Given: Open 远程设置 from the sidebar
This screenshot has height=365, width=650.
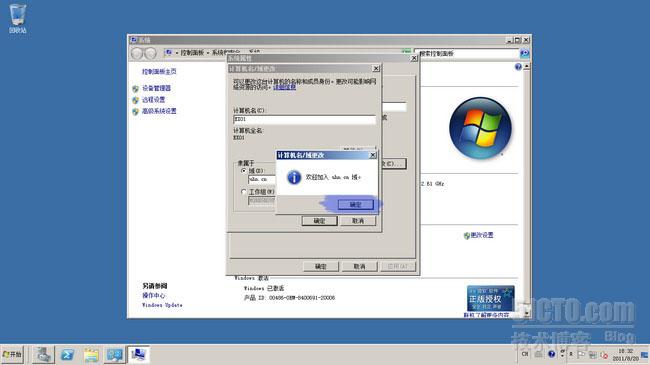Looking at the screenshot, I should 153,100.
